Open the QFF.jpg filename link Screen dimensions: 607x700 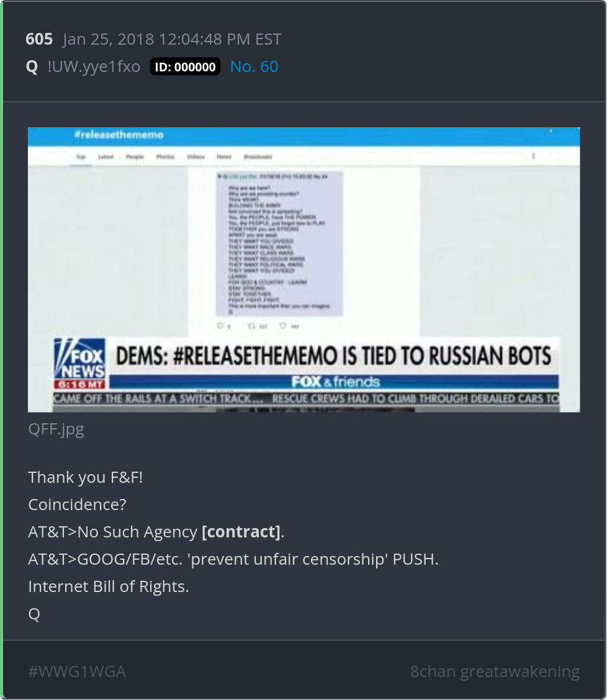pyautogui.click(x=56, y=429)
